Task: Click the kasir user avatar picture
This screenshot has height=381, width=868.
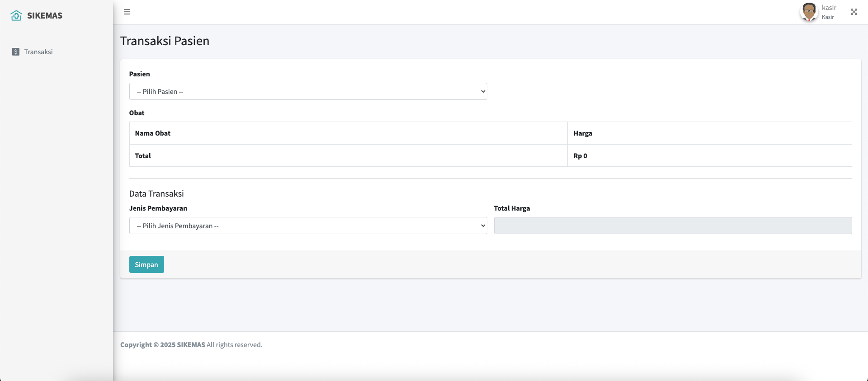Action: 809,12
